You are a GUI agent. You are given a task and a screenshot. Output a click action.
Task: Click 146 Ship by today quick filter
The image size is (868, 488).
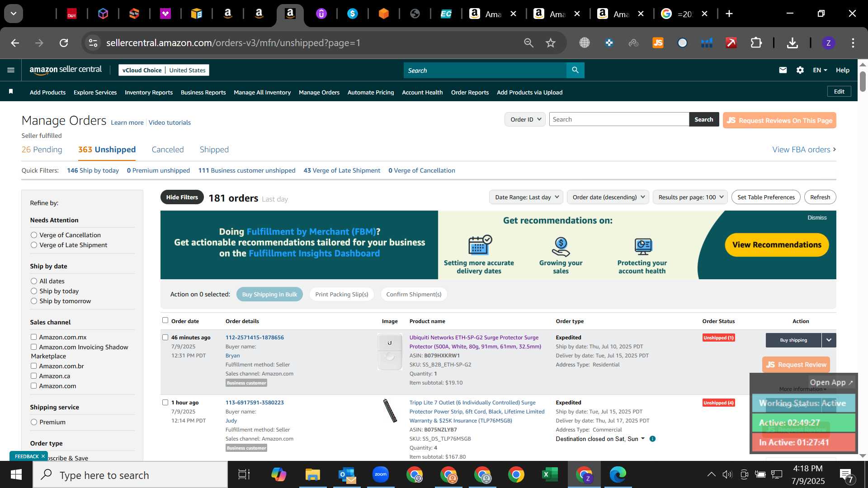pyautogui.click(x=93, y=170)
